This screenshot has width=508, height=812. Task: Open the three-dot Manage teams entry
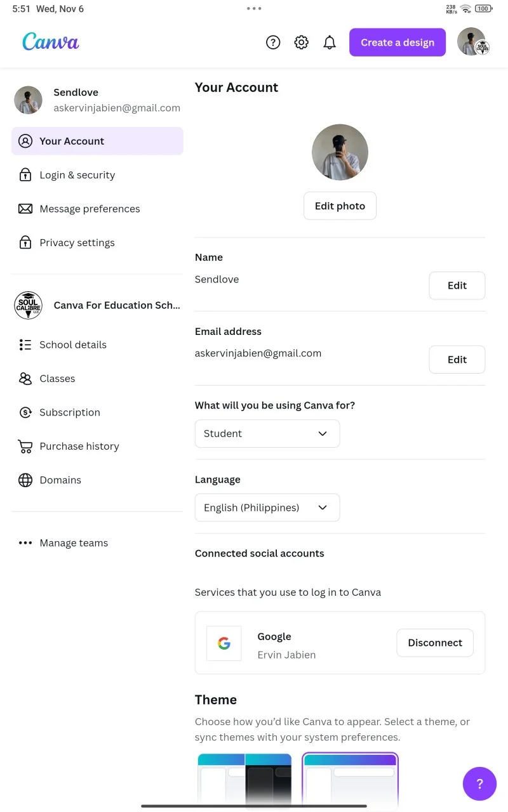tap(63, 543)
